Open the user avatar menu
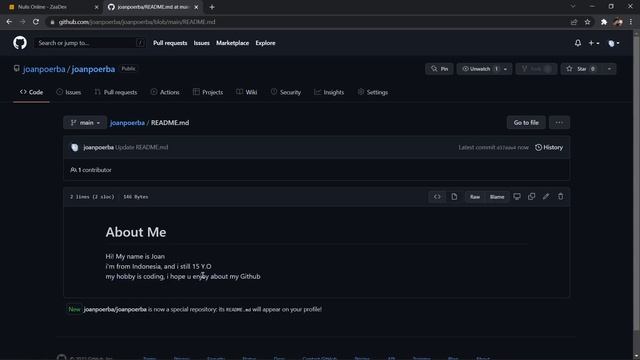640x360 pixels. point(613,43)
